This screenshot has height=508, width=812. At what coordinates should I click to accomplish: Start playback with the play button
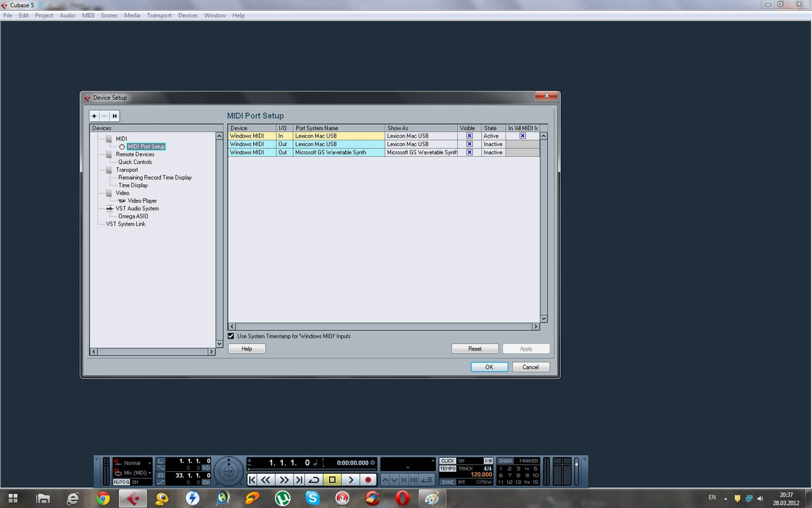pos(350,480)
